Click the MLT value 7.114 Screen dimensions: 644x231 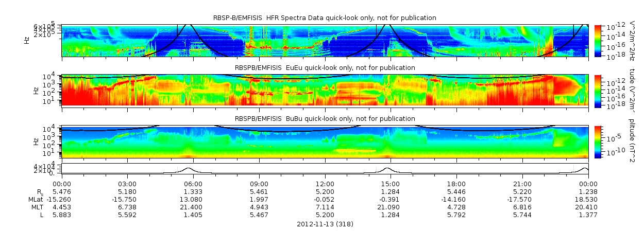pyautogui.click(x=325, y=207)
